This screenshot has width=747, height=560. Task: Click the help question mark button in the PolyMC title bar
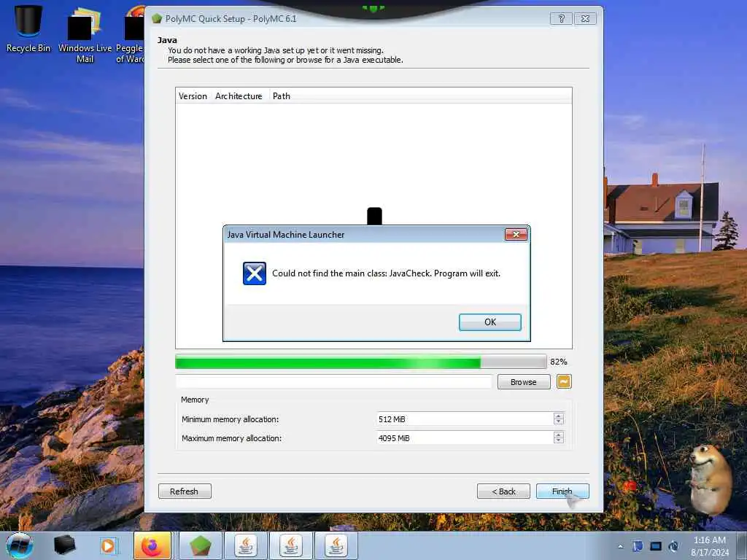[x=561, y=18]
